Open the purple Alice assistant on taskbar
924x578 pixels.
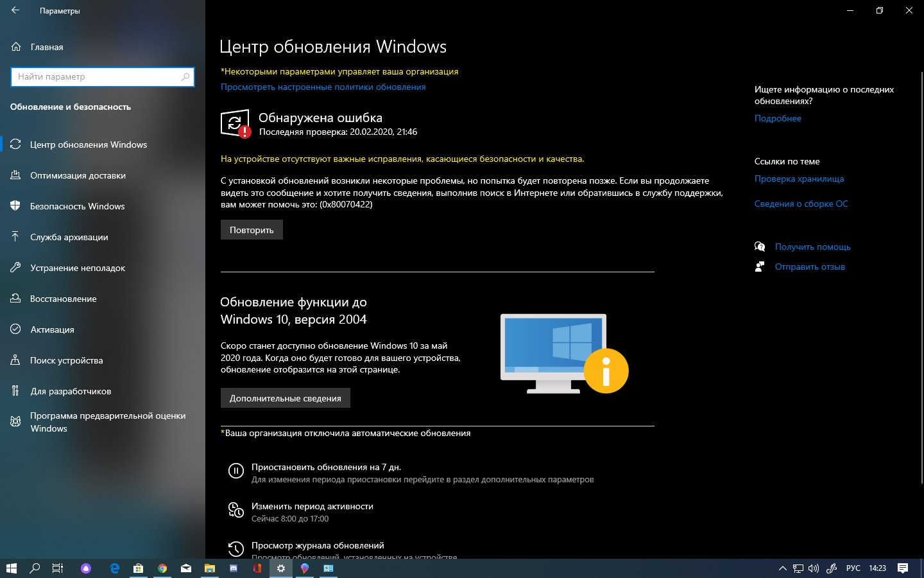86,568
